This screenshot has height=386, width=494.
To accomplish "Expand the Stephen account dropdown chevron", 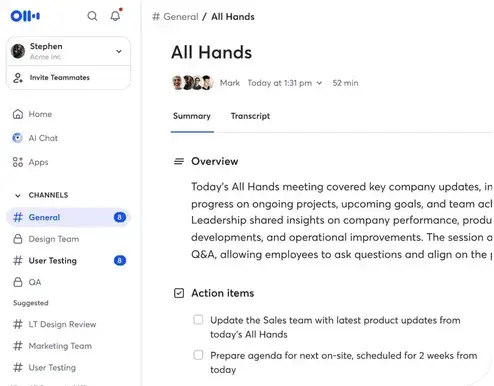I will tap(119, 51).
